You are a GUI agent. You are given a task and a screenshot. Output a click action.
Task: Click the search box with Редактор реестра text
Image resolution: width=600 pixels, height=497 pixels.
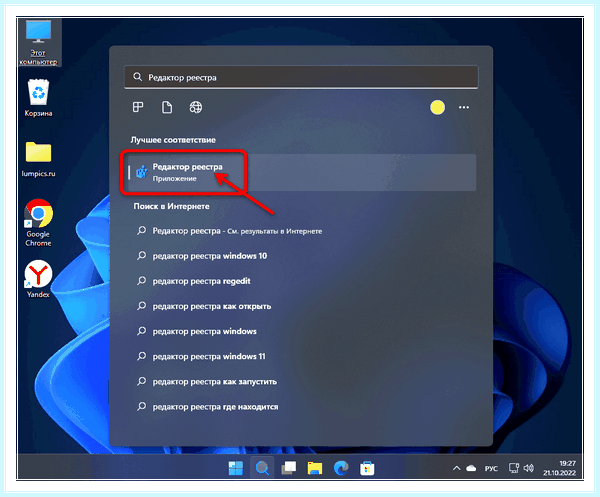point(301,77)
